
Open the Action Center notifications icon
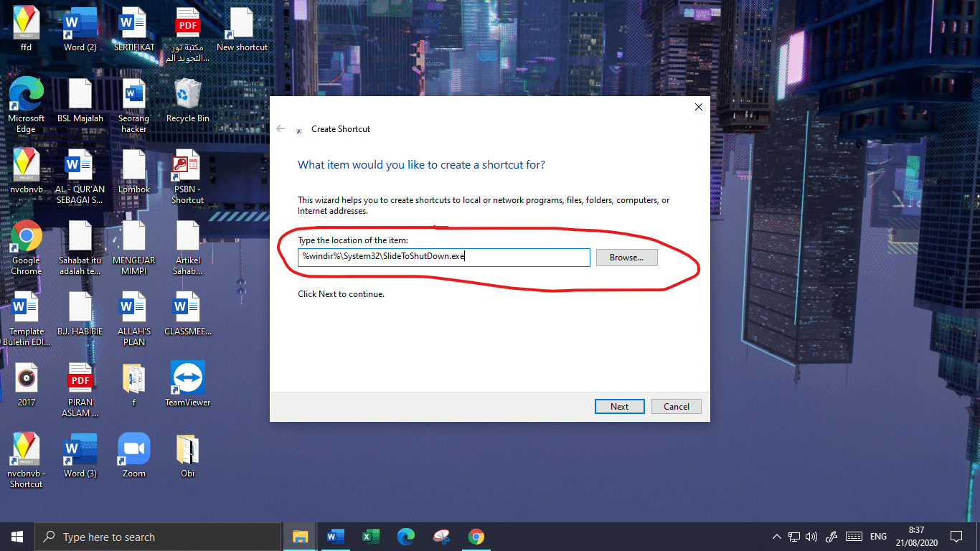coord(956,537)
